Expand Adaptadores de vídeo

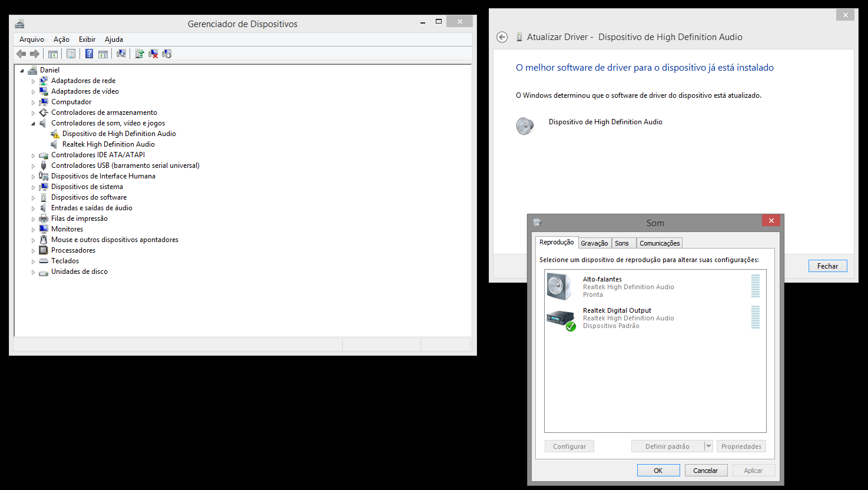pos(34,92)
